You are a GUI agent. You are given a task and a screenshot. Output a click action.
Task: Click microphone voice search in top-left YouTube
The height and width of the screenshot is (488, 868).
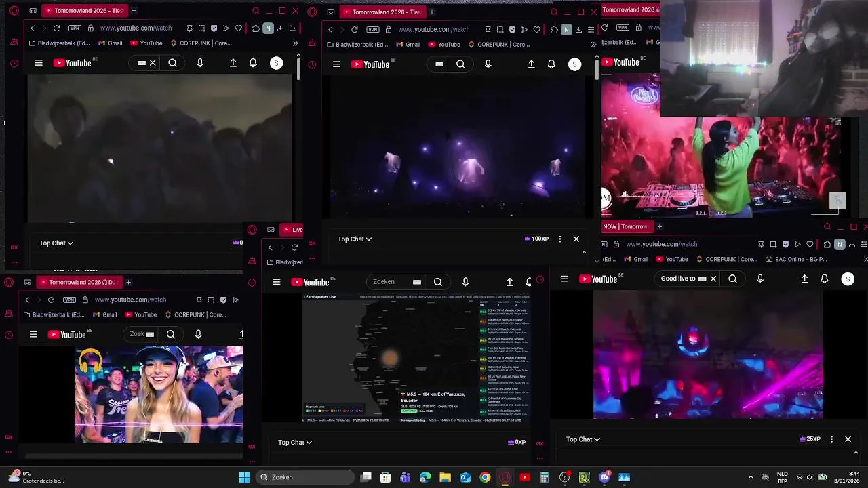coord(199,63)
